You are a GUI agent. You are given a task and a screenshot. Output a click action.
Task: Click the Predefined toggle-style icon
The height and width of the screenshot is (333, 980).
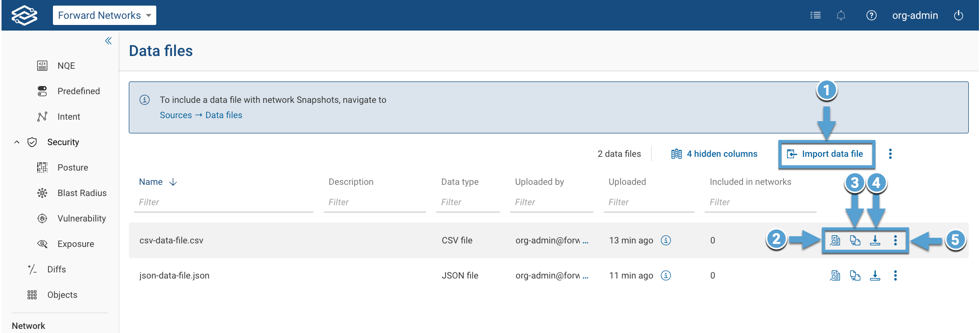42,91
